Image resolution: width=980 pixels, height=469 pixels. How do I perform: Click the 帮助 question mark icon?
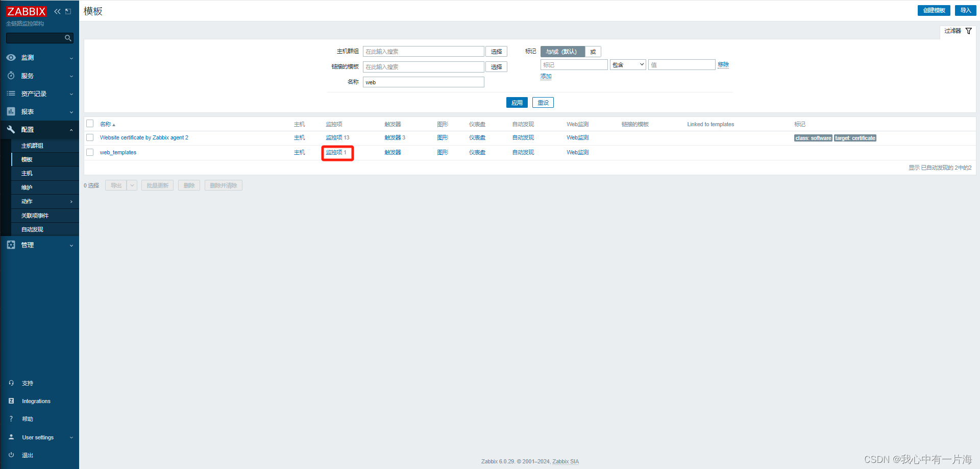11,419
